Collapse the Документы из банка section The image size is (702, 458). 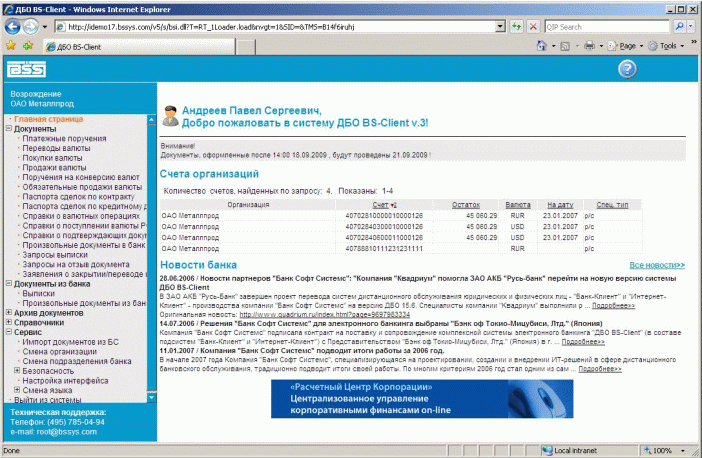(9, 283)
